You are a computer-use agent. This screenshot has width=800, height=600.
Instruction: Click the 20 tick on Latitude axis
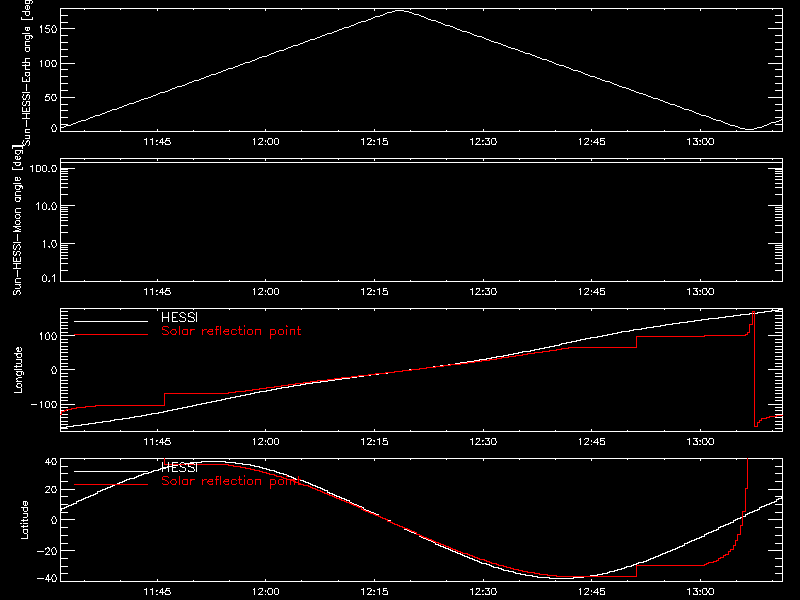click(51, 490)
